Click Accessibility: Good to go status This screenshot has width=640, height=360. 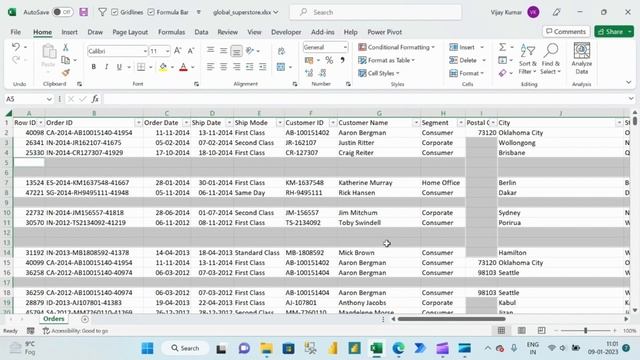tap(76, 331)
